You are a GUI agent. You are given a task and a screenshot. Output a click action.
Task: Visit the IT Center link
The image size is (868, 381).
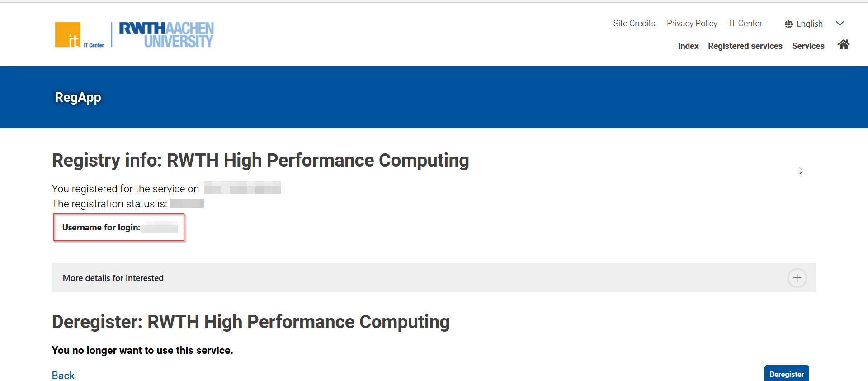[745, 24]
